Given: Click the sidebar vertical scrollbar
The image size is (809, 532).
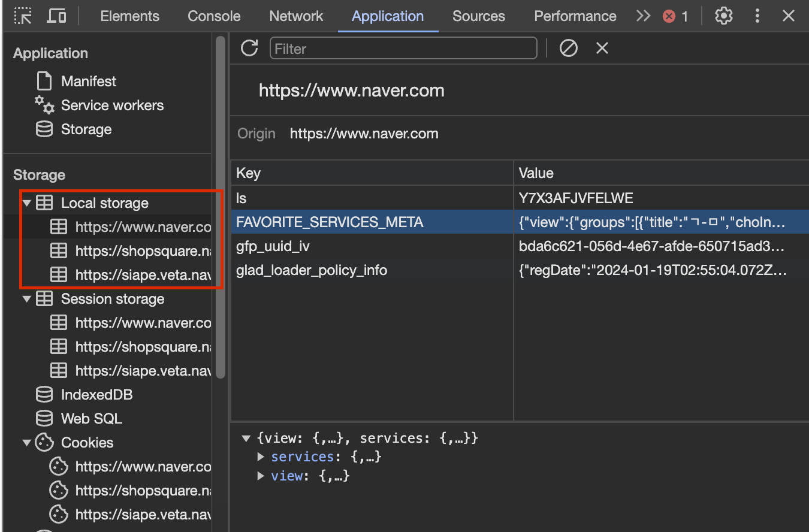Looking at the screenshot, I should pos(221,207).
